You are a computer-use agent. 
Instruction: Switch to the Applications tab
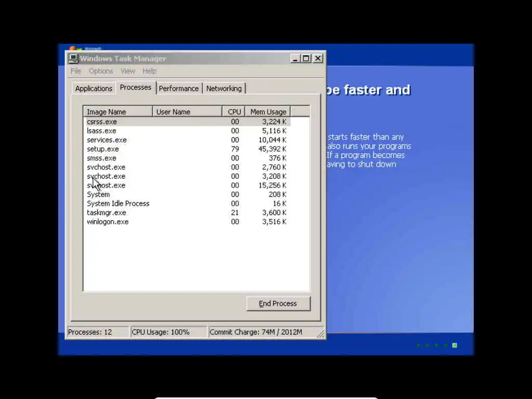(x=94, y=88)
